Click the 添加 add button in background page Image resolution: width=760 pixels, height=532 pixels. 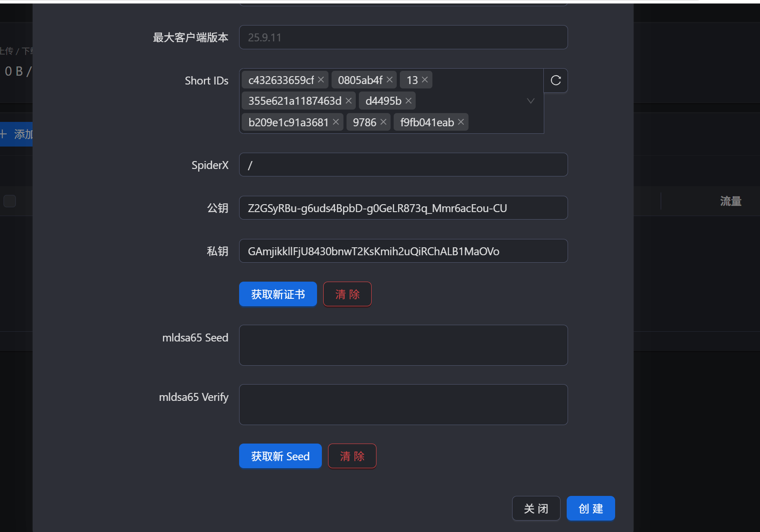[x=16, y=134]
